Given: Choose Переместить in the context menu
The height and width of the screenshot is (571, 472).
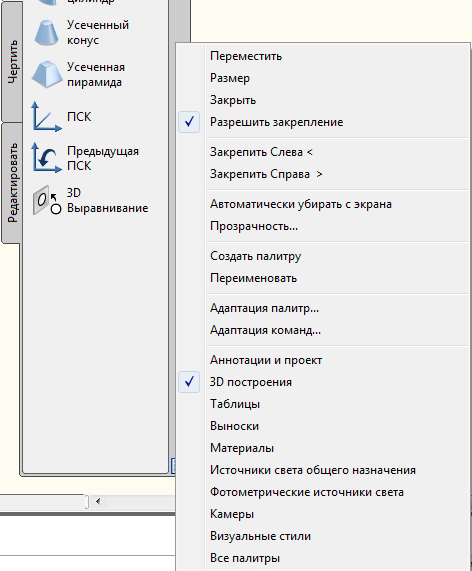Looking at the screenshot, I should 322,56.
